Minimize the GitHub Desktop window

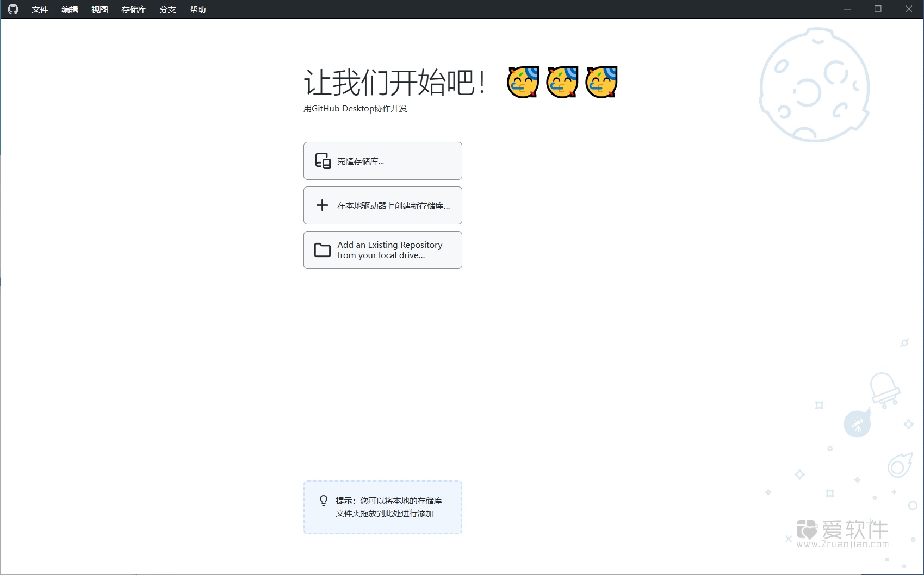847,9
